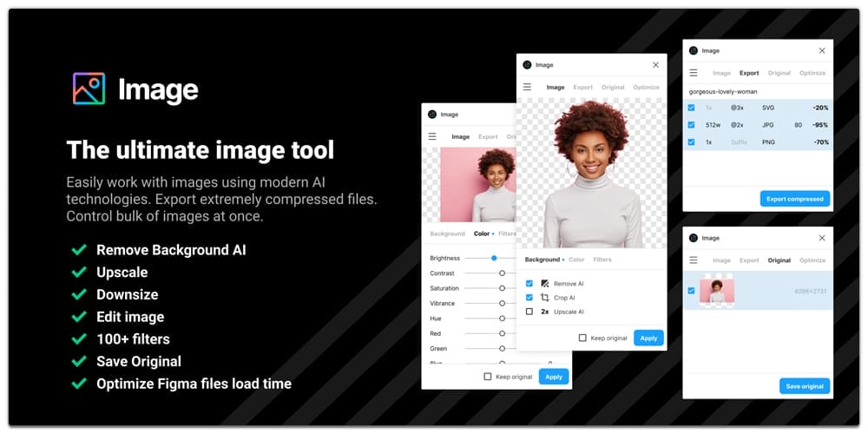Click the Contrast slider handle
Screen dimensions: 868x434
click(x=502, y=273)
